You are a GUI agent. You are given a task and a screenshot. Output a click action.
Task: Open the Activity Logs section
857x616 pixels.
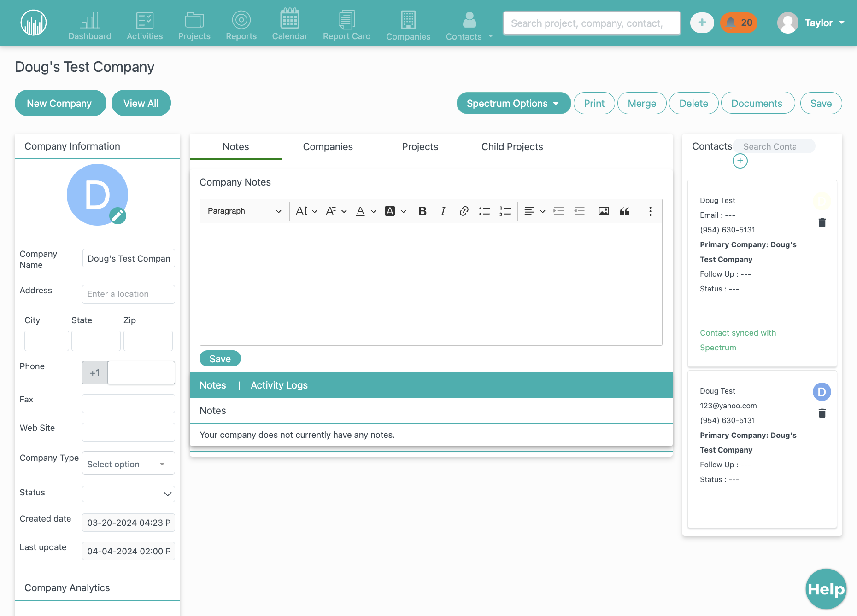[x=279, y=385]
